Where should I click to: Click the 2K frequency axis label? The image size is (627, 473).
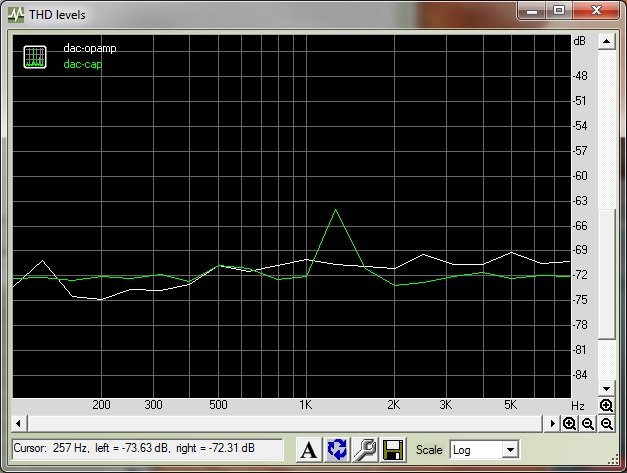394,405
